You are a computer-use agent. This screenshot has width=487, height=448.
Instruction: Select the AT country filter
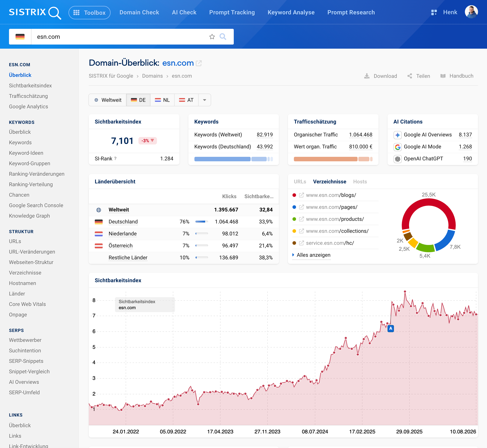click(x=186, y=100)
